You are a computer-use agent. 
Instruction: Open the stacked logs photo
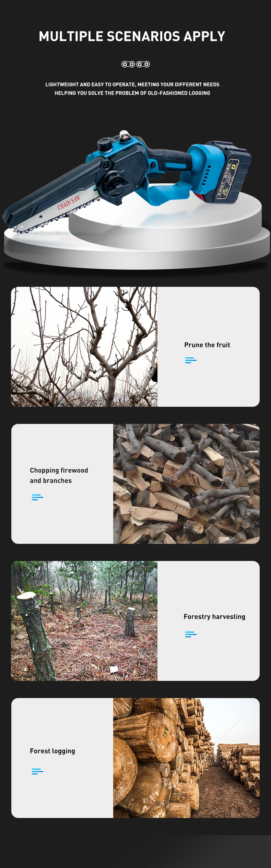[186, 758]
